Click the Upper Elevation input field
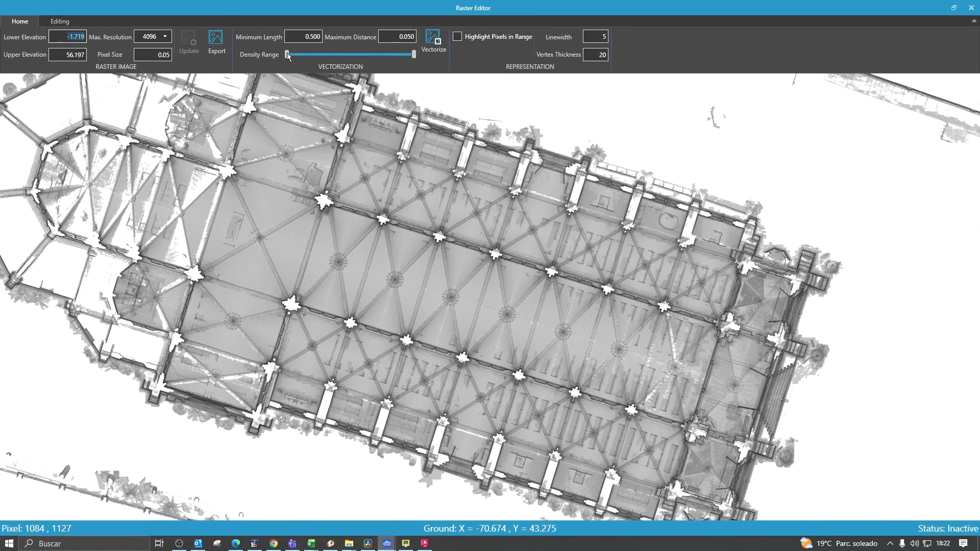 pyautogui.click(x=68, y=55)
